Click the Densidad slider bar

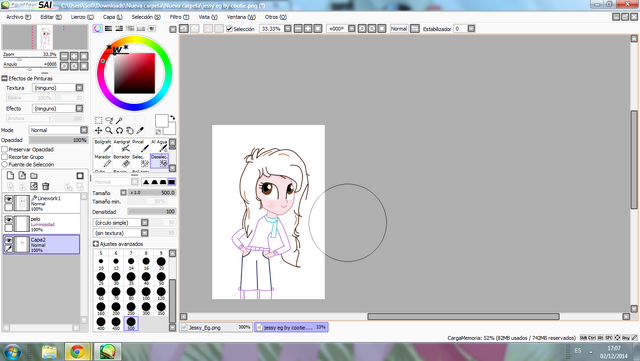[151, 212]
